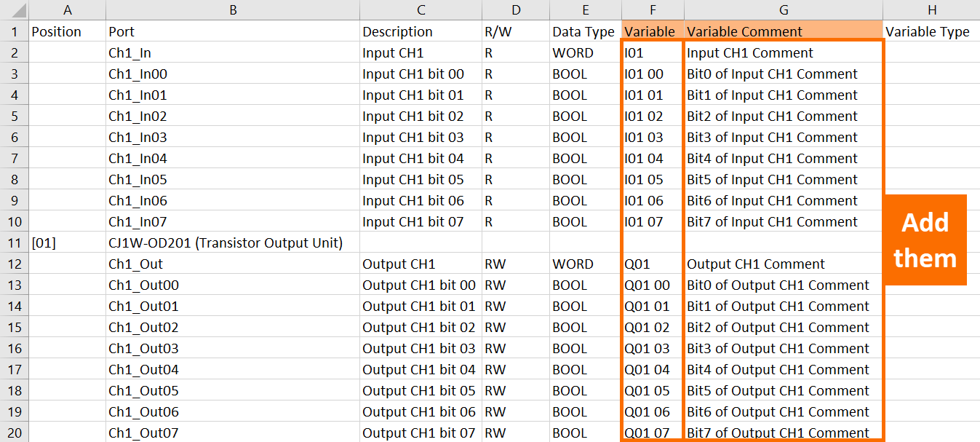Select the Q01 variable cell

[651, 264]
